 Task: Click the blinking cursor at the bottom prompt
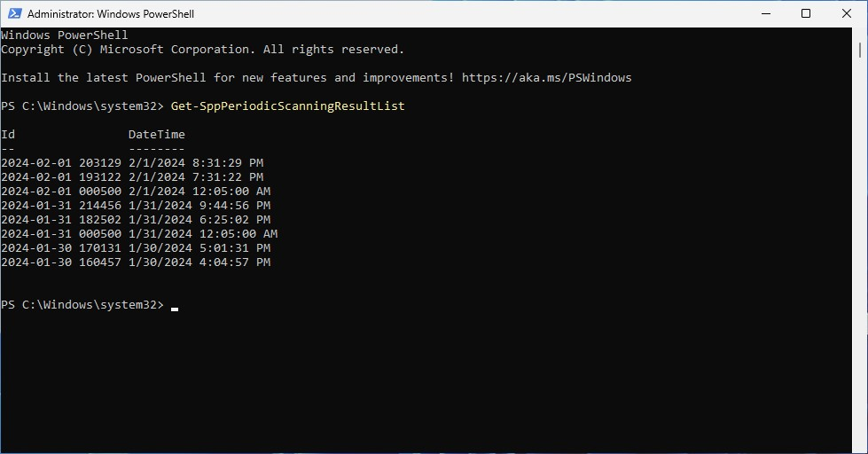(x=175, y=309)
